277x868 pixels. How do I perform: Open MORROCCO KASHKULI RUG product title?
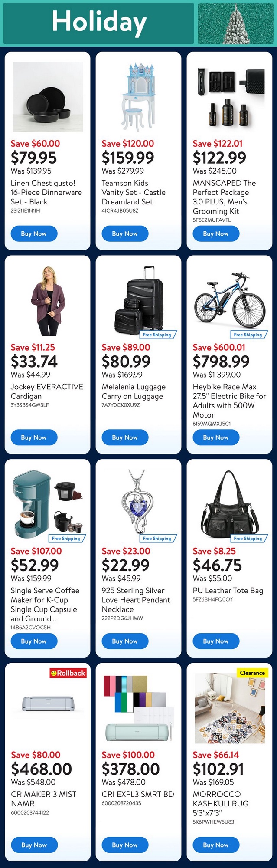(220, 803)
